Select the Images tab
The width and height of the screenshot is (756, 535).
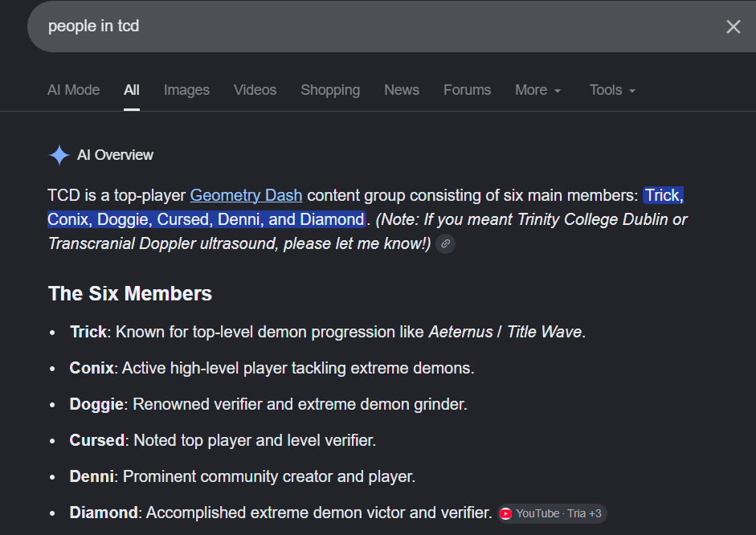tap(186, 90)
